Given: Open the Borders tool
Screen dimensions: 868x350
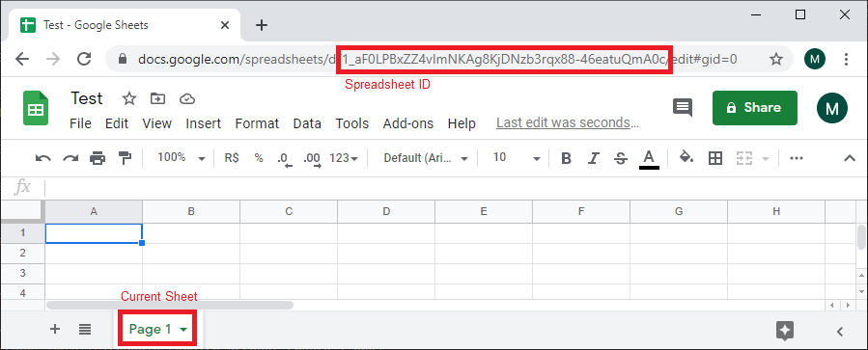Looking at the screenshot, I should (x=715, y=158).
